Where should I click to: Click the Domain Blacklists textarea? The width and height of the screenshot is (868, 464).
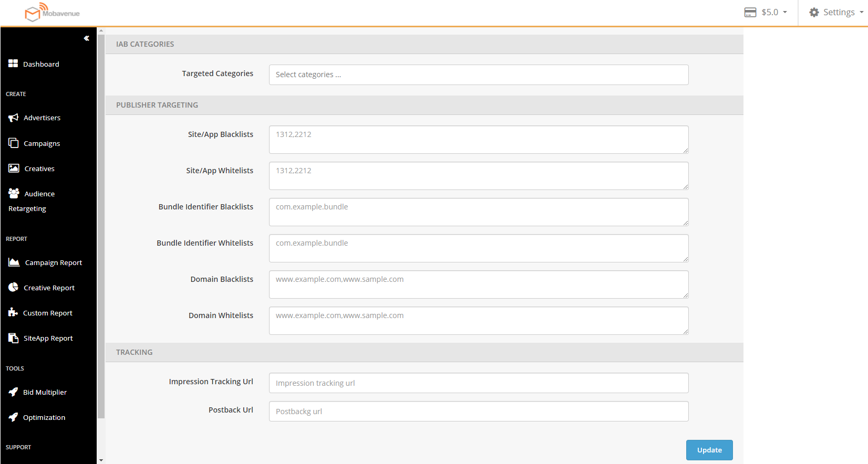479,284
